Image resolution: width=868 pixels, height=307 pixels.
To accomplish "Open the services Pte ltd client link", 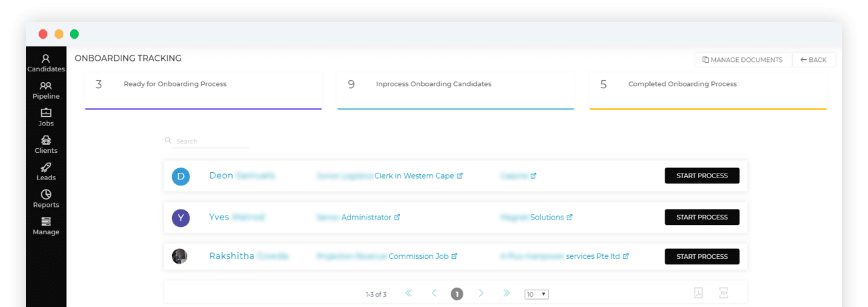I will click(593, 256).
